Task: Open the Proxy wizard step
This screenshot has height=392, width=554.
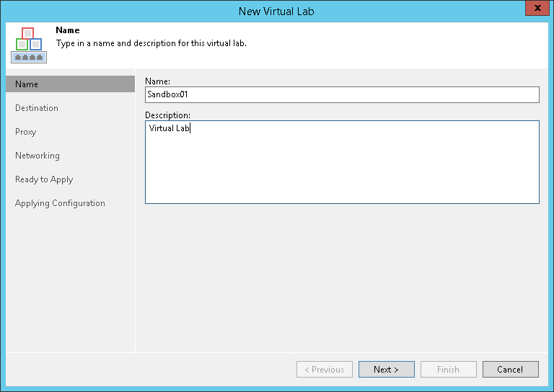Action: point(26,132)
